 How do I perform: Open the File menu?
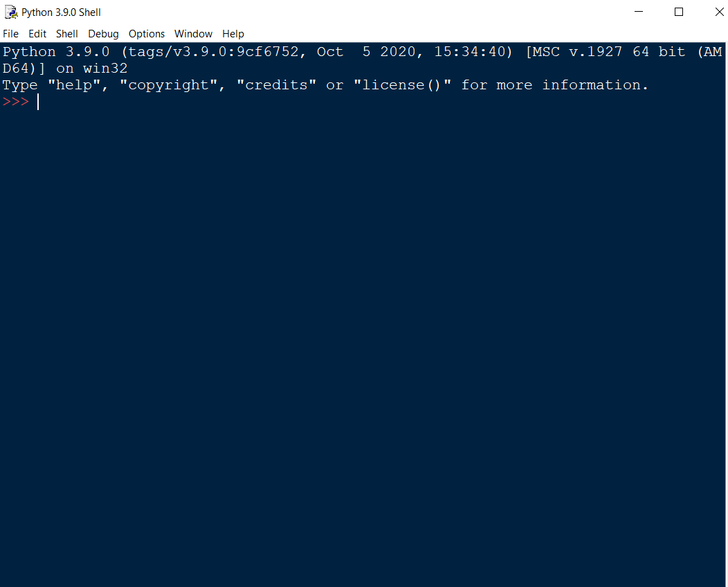[x=11, y=33]
